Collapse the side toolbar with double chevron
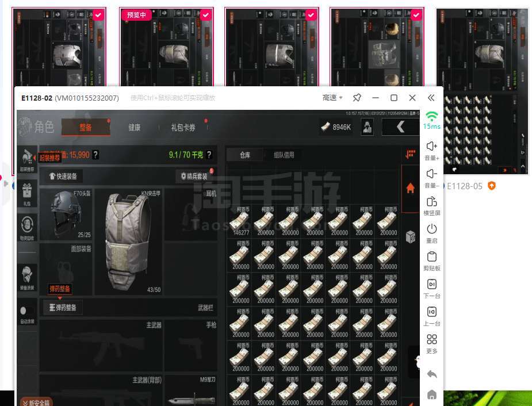 431,98
